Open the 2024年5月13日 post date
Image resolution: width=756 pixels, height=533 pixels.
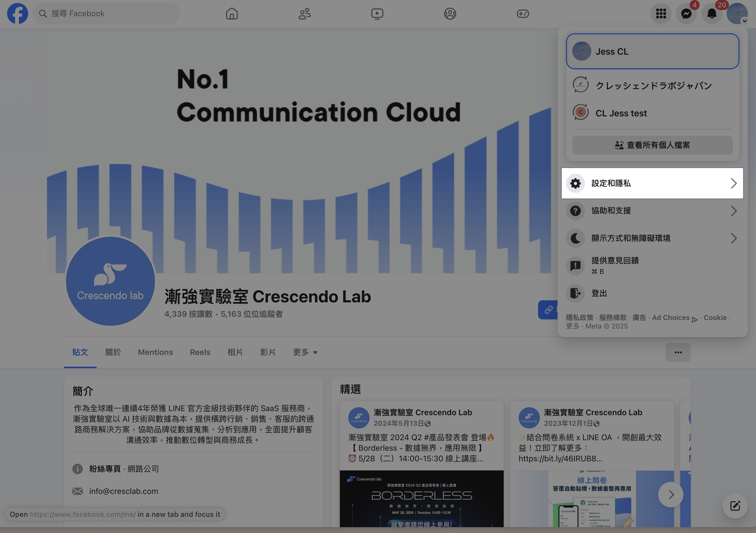[399, 423]
